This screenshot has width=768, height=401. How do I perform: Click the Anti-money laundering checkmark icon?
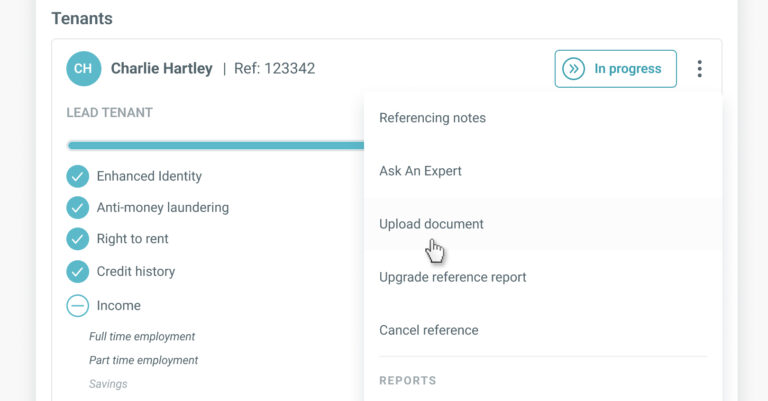pyautogui.click(x=77, y=208)
